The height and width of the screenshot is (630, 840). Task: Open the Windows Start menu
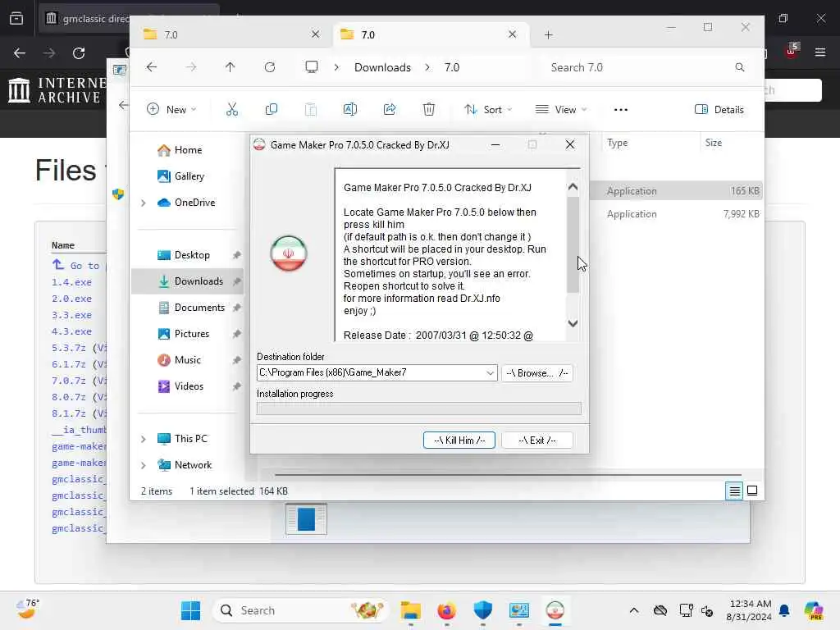190,610
